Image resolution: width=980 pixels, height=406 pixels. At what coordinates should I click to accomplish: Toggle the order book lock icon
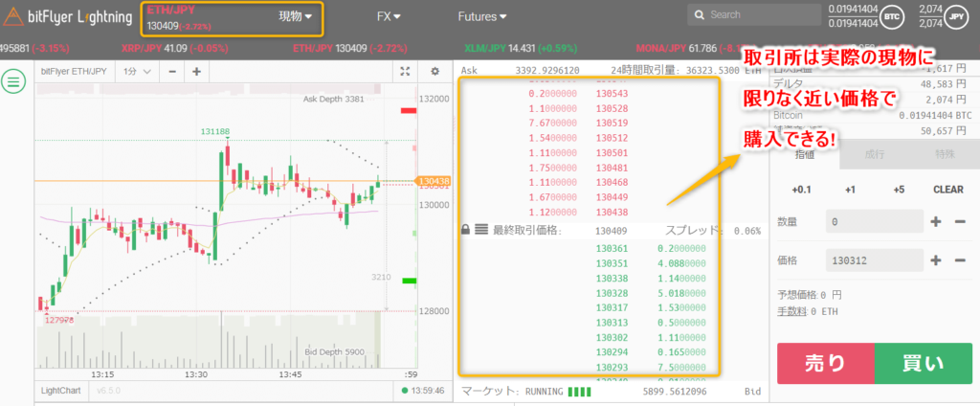pos(465,230)
